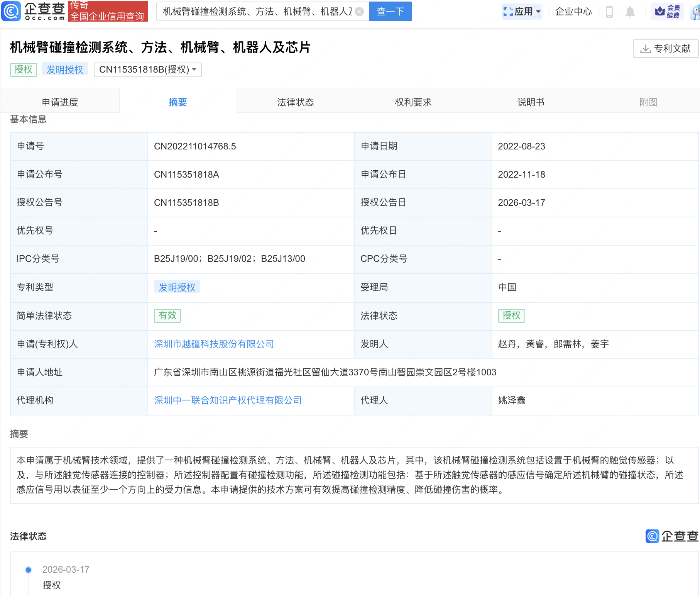This screenshot has width=700, height=597.
Task: Open the mobile app icon
Action: click(609, 12)
